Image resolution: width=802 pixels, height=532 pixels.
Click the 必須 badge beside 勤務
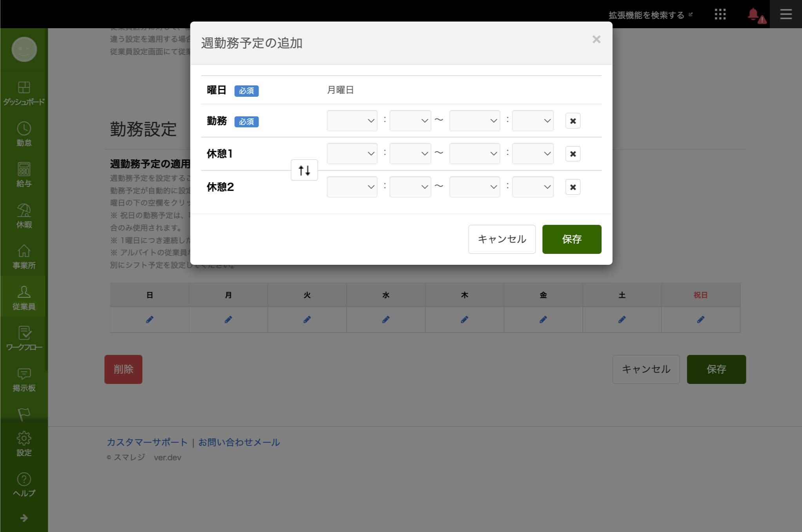click(246, 122)
